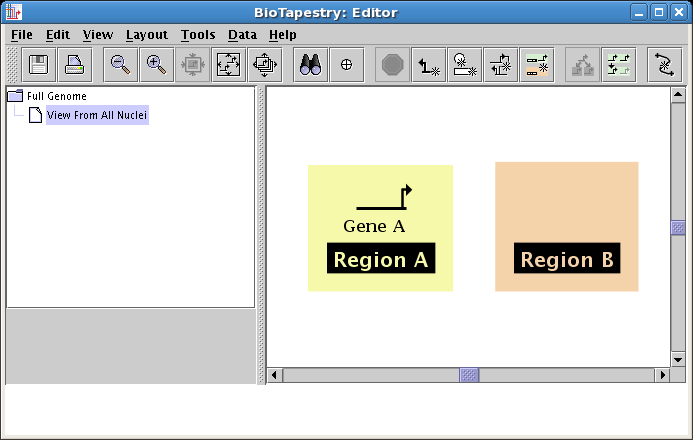This screenshot has height=440, width=693.
Task: Open search with the binoculars icon
Action: pos(310,64)
